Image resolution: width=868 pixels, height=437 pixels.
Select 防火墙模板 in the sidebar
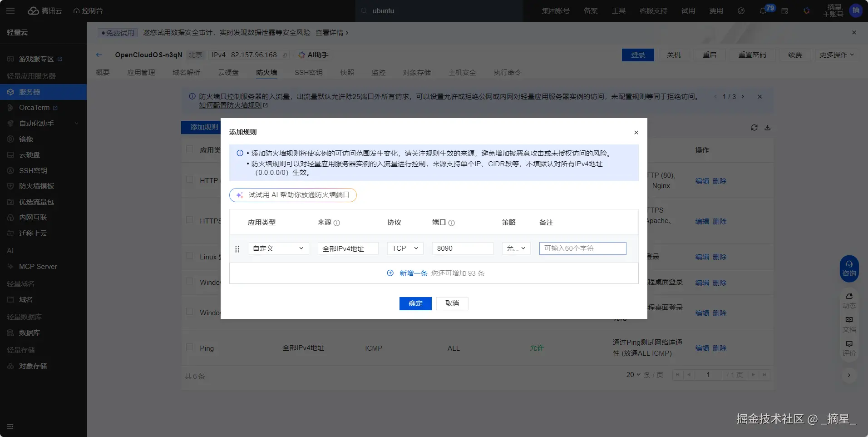(36, 186)
